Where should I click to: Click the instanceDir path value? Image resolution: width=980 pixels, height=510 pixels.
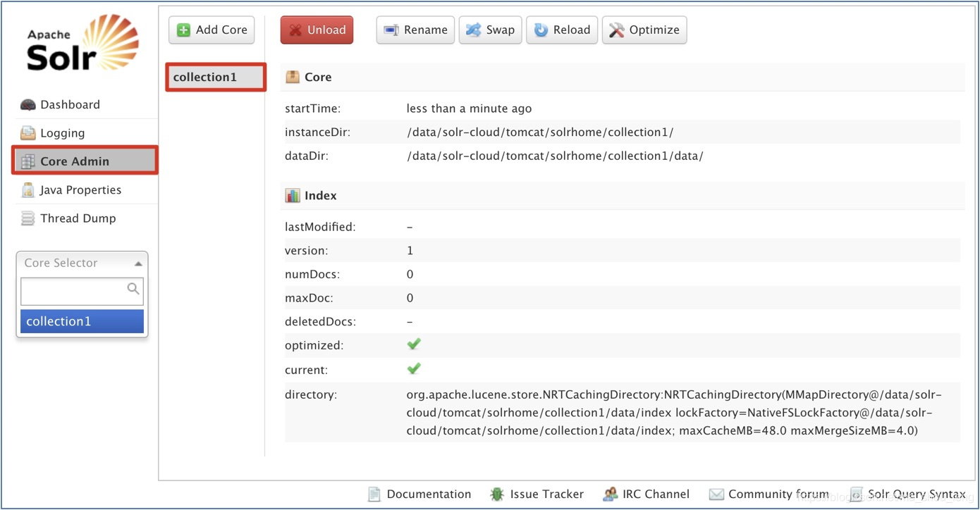pyautogui.click(x=540, y=132)
